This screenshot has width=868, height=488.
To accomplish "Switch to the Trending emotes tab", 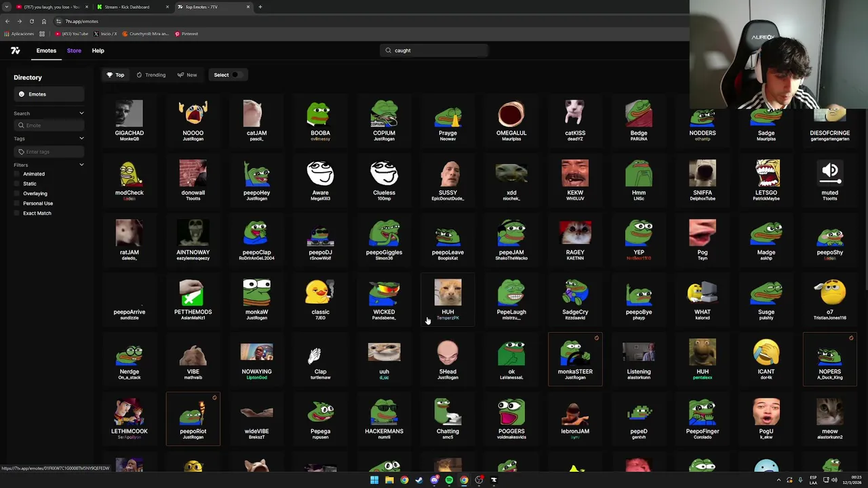I will pos(151,75).
